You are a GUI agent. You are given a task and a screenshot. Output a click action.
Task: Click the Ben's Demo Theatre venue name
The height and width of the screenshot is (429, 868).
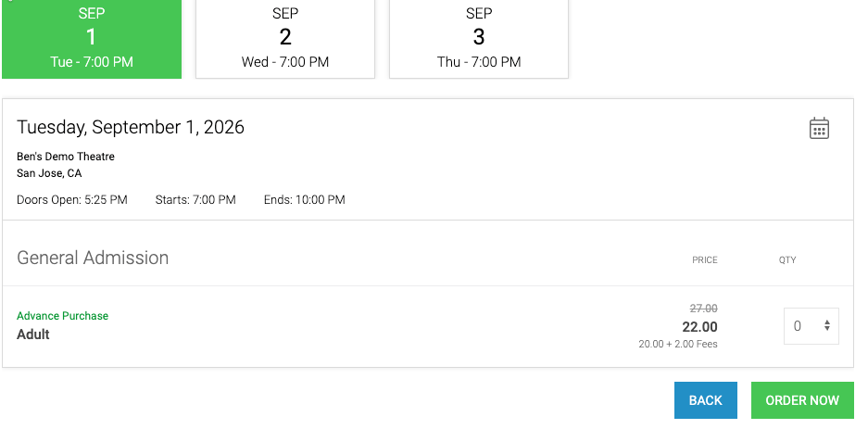pos(66,157)
